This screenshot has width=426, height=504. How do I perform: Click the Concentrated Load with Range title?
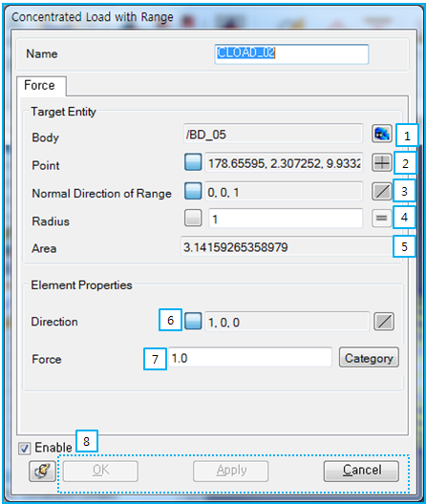tap(93, 17)
